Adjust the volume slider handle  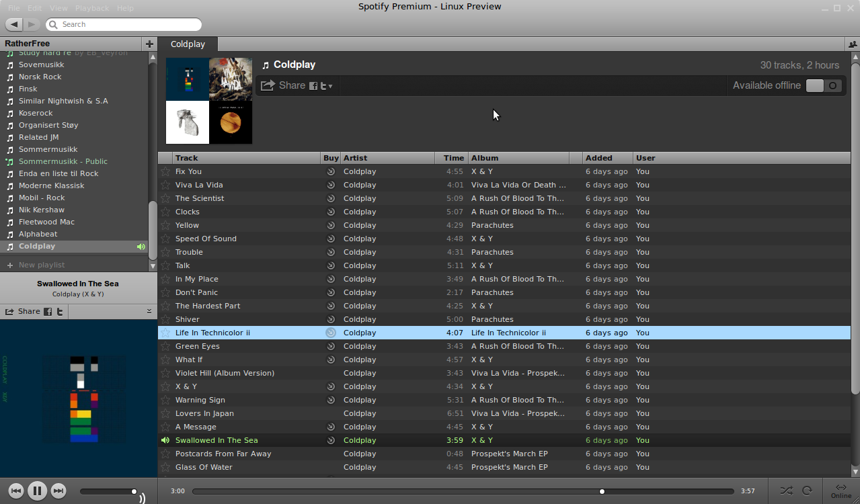click(x=134, y=491)
